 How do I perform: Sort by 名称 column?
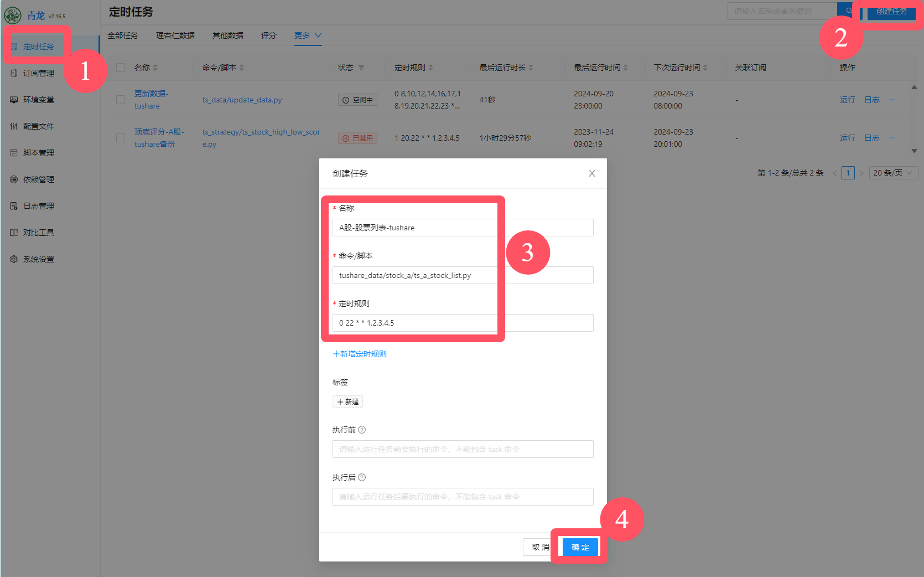(x=155, y=68)
